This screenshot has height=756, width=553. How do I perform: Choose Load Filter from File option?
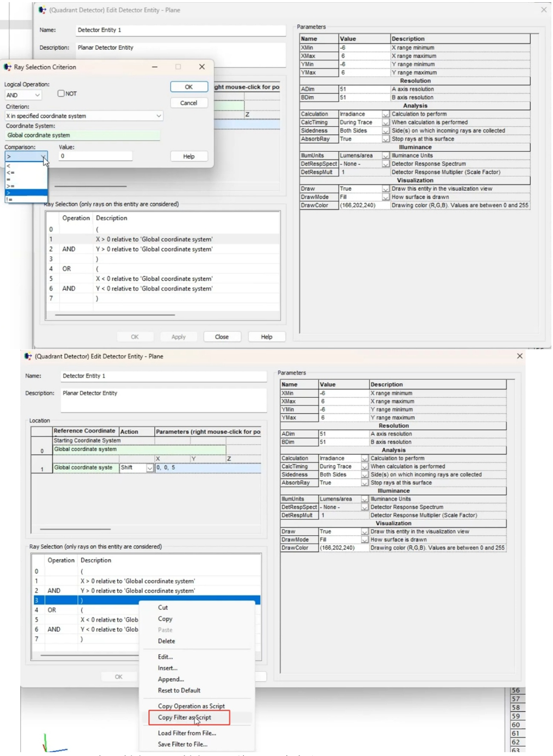(187, 733)
